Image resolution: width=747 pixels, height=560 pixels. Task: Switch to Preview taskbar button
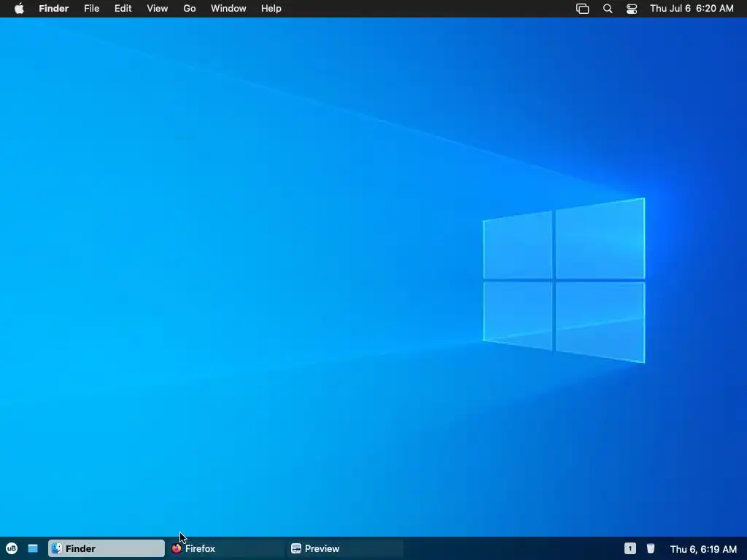coord(345,548)
